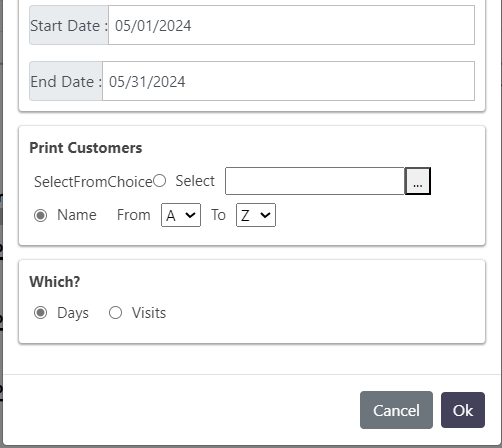Click the empty Select customers text box
The image size is (502, 448).
[315, 181]
